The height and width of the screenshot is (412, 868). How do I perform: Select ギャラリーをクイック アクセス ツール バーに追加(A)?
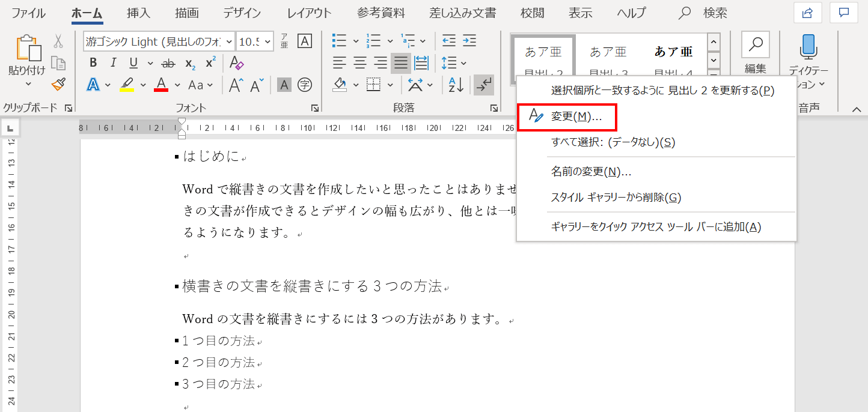[x=656, y=227]
